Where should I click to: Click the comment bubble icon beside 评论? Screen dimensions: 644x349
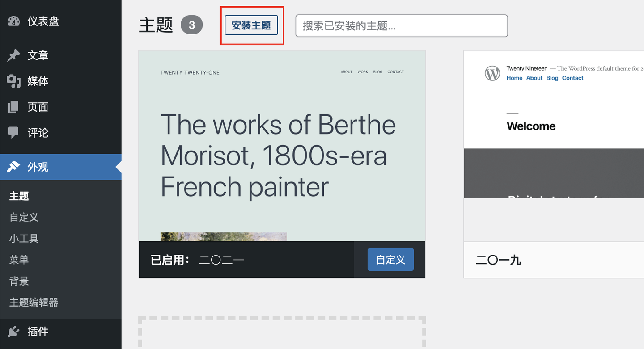[14, 133]
